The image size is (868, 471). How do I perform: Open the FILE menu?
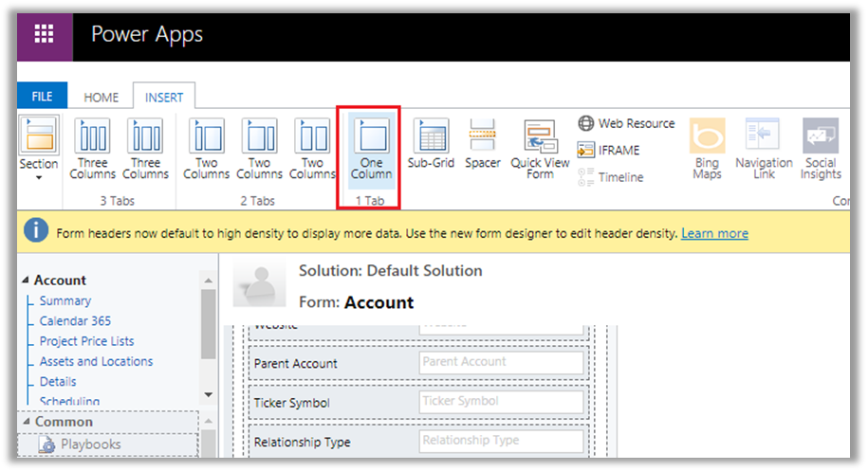point(43,97)
